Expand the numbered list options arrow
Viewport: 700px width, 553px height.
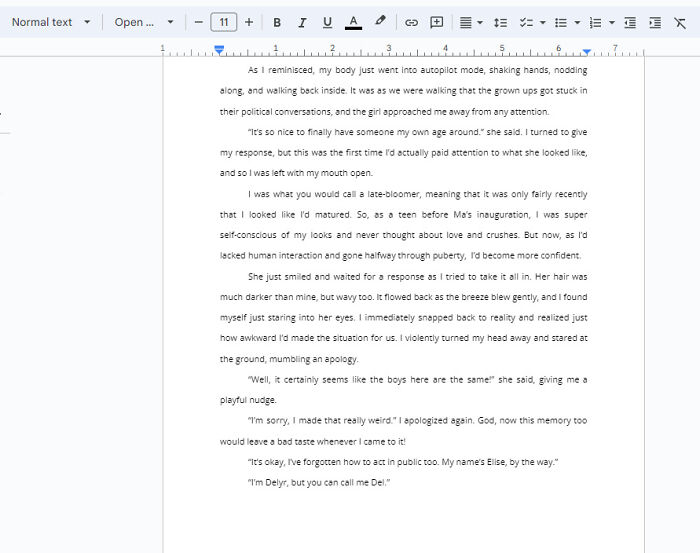tap(612, 22)
